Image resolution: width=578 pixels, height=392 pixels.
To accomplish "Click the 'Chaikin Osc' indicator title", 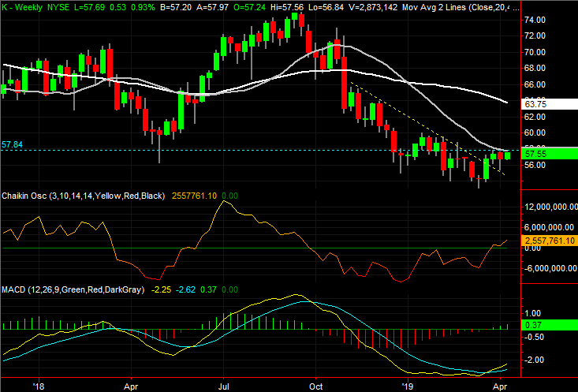I will pyautogui.click(x=24, y=195).
